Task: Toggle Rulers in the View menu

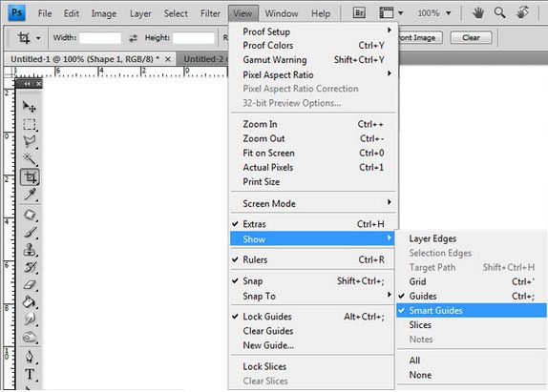Action: coord(312,259)
